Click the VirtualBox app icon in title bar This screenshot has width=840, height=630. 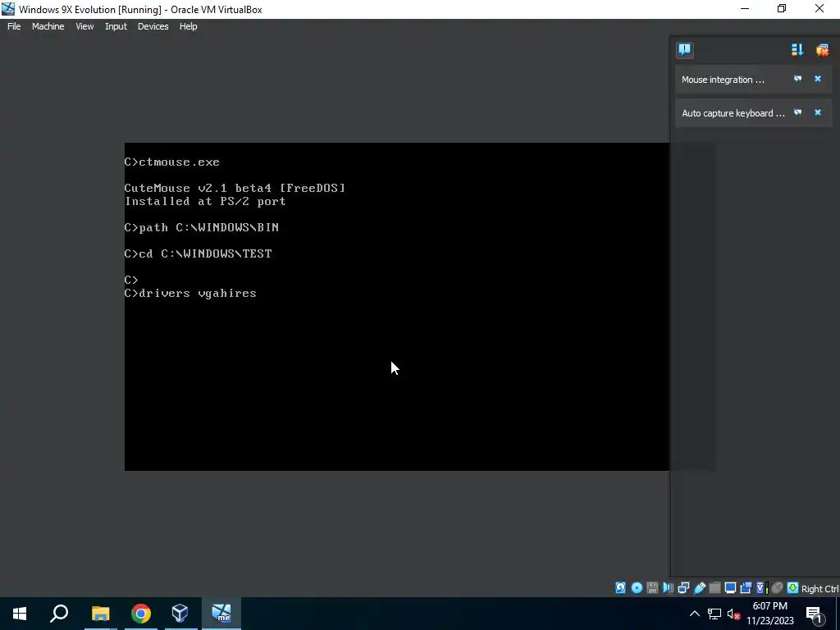pos(8,9)
